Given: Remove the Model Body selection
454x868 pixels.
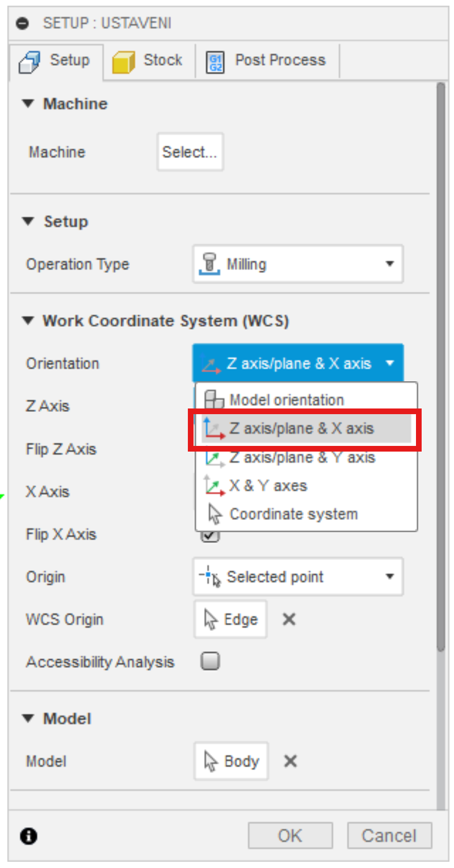Looking at the screenshot, I should (290, 761).
